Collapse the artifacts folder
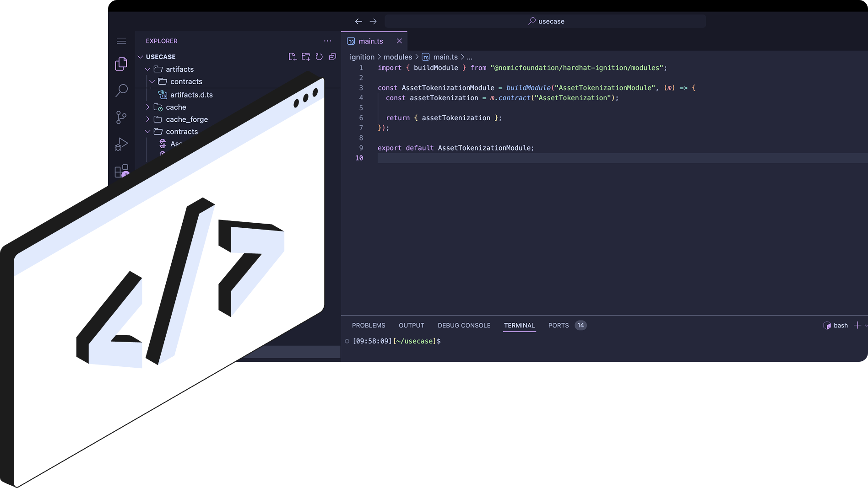 click(148, 69)
